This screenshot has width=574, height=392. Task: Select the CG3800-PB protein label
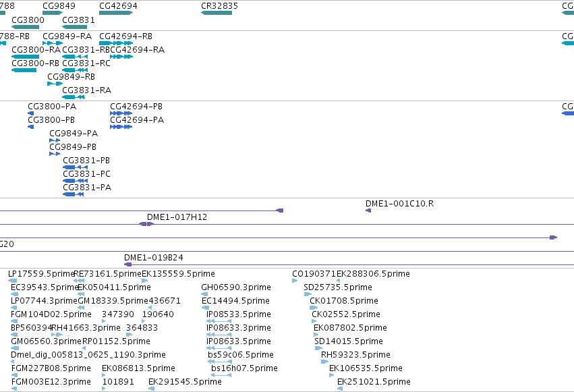[x=51, y=120]
